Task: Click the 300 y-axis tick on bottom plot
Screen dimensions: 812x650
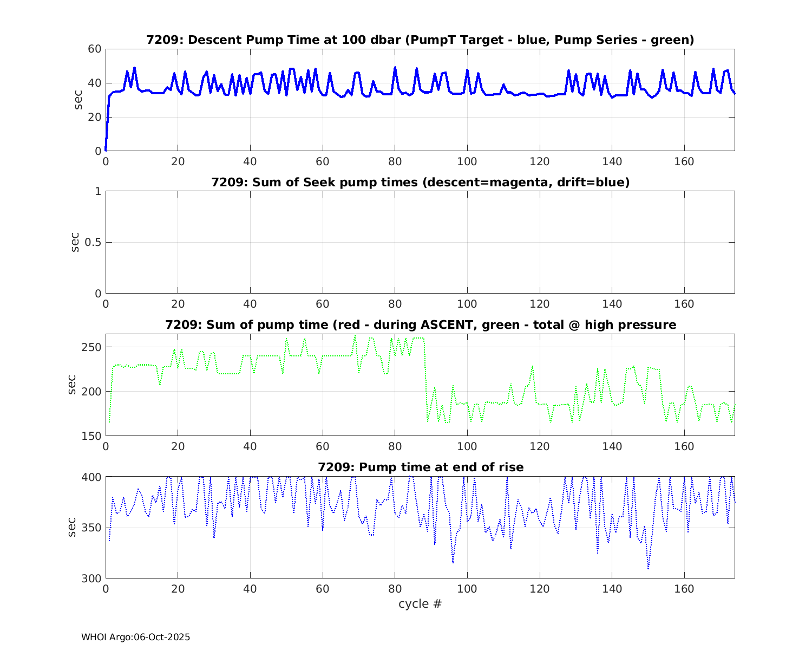Action: tap(91, 578)
